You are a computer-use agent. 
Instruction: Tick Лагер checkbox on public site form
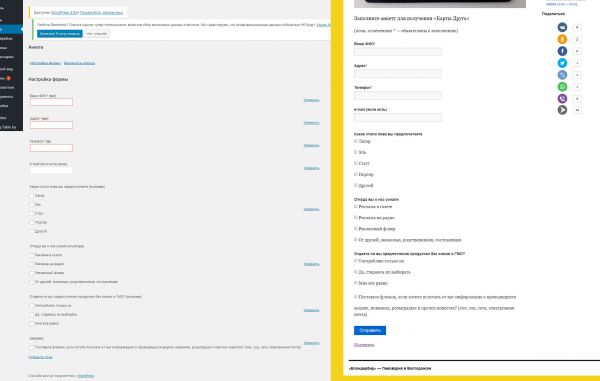(356, 141)
